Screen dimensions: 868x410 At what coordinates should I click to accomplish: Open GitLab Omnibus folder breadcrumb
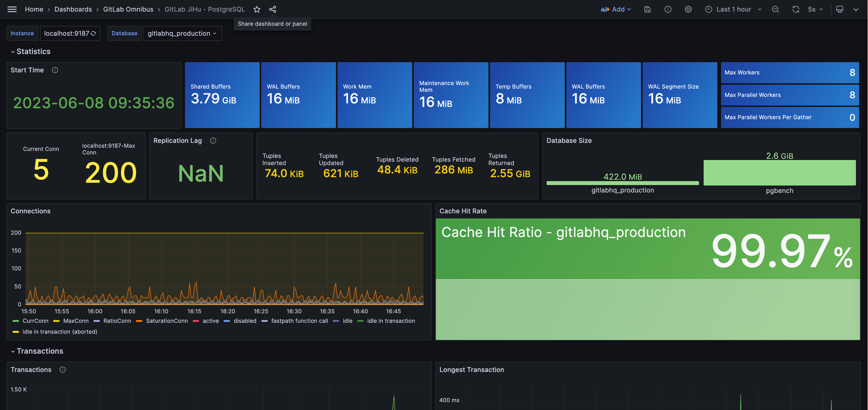pos(128,9)
